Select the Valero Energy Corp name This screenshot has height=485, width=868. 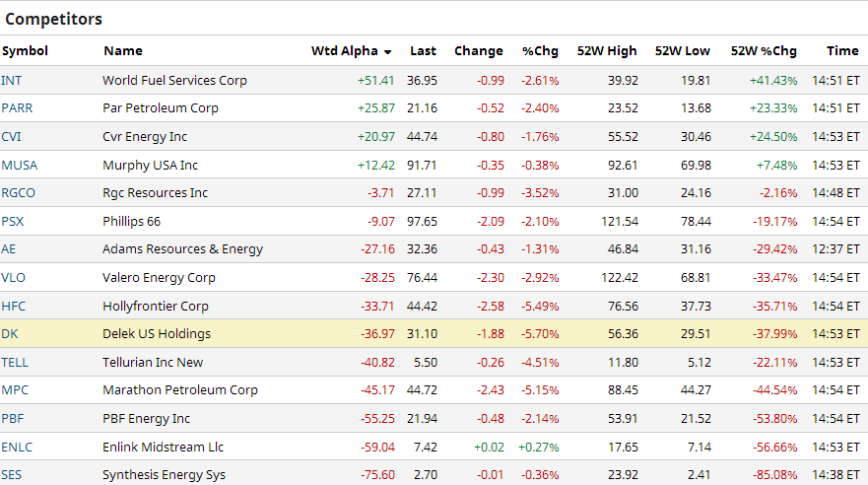[x=159, y=278]
